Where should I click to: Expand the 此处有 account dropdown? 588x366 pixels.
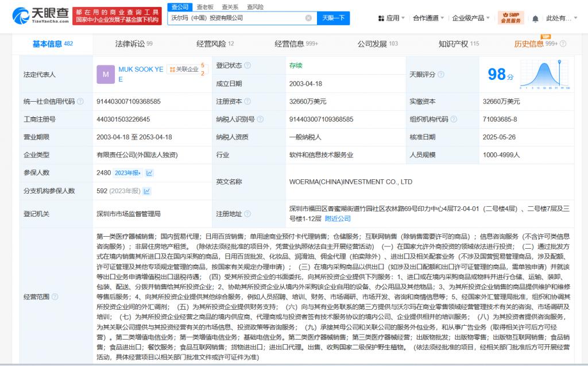coord(562,18)
